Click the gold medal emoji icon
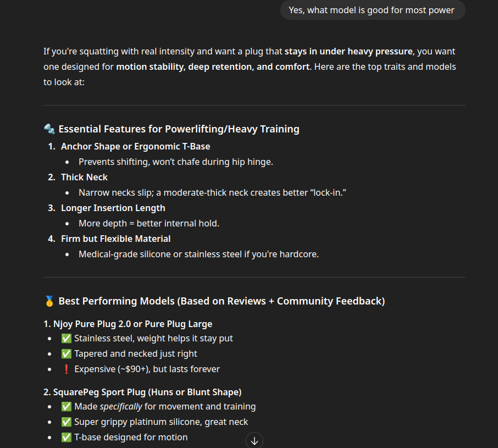 coord(49,301)
